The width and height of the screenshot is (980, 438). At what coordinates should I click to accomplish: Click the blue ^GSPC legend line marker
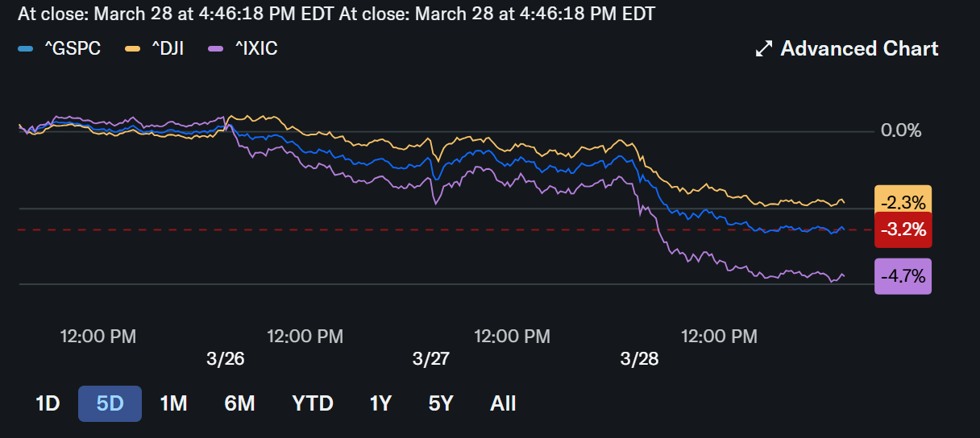point(25,50)
